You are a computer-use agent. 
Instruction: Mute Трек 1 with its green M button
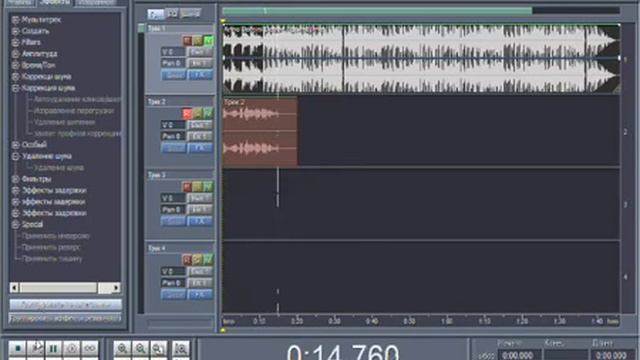click(x=208, y=40)
